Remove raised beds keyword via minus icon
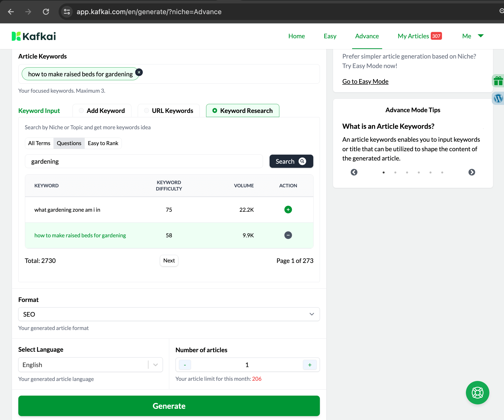 (288, 235)
